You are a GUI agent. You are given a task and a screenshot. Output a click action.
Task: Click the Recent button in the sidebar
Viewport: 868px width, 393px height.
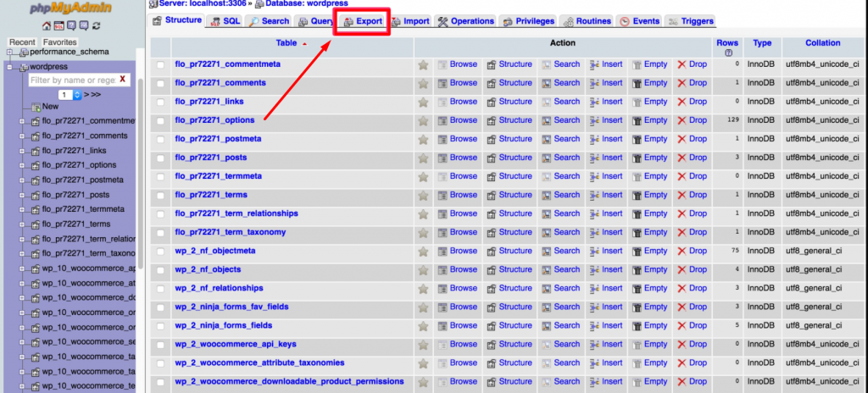tap(22, 42)
